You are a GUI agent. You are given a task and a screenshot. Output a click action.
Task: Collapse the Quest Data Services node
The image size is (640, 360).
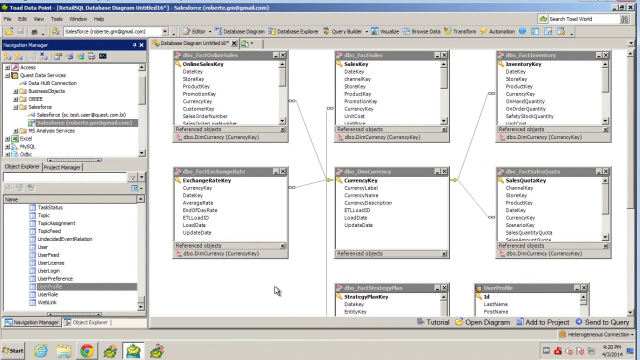[7, 76]
